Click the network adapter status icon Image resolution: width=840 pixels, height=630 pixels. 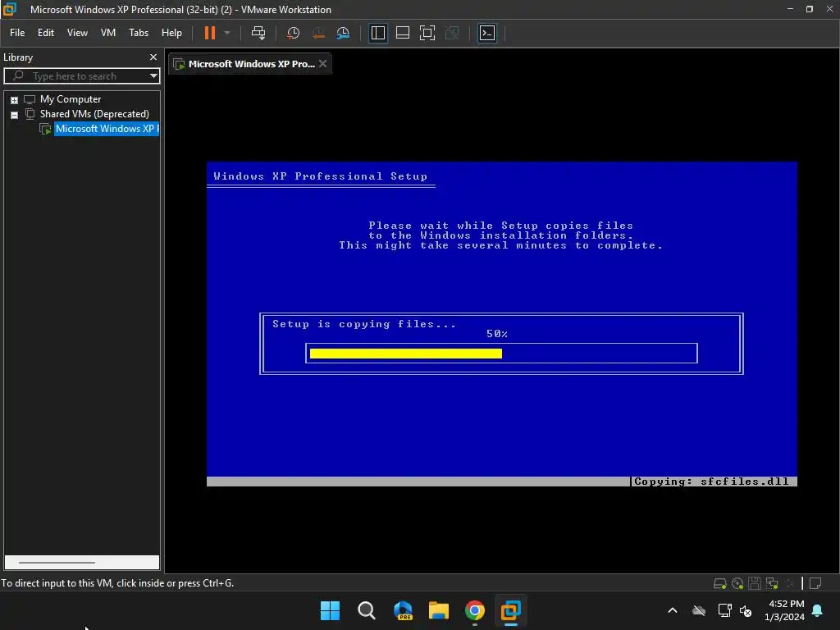pos(771,583)
